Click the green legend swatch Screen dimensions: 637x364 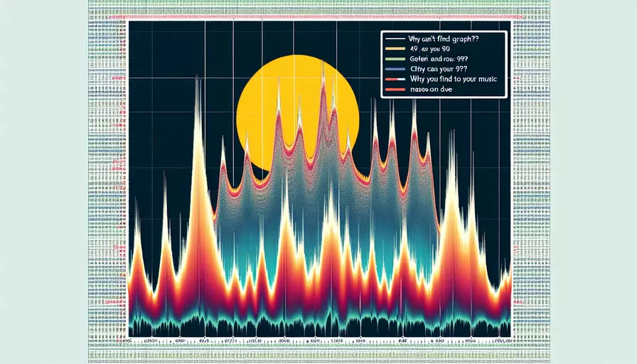[x=395, y=59]
